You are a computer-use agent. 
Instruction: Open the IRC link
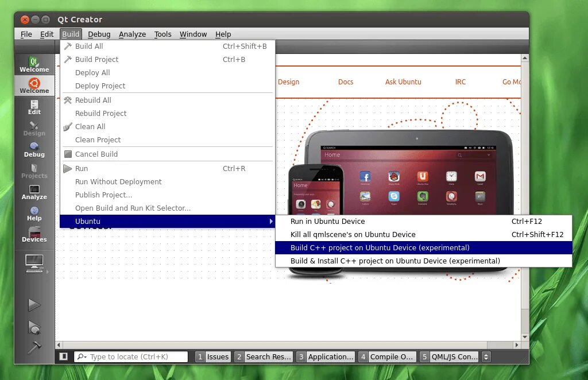(461, 82)
